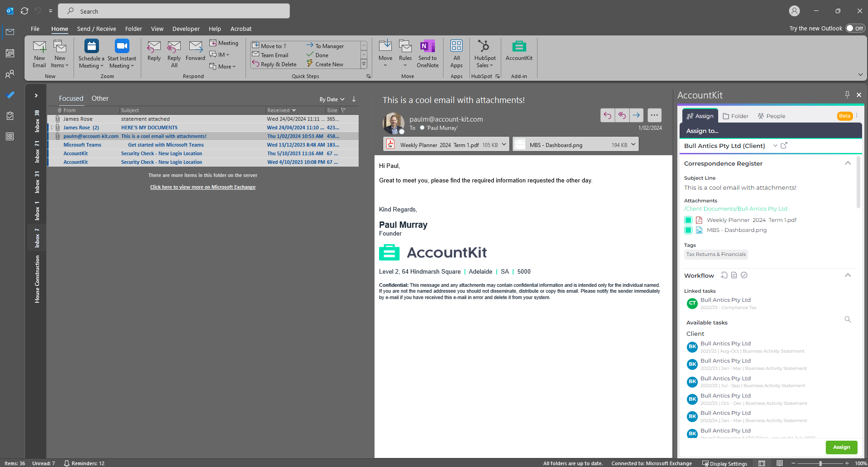Toggle the sort direction arrow
This screenshot has width=868, height=467.
(354, 99)
